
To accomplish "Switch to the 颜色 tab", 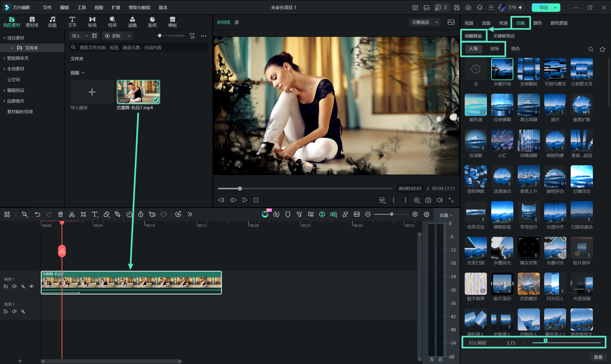I will [x=537, y=23].
